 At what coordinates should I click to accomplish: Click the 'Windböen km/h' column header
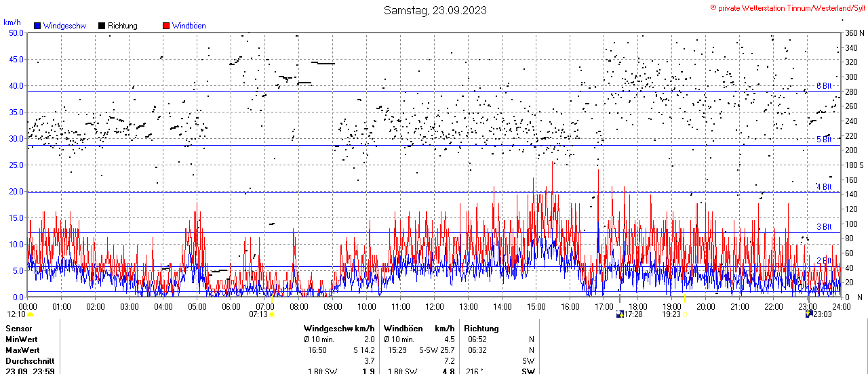pyautogui.click(x=418, y=328)
